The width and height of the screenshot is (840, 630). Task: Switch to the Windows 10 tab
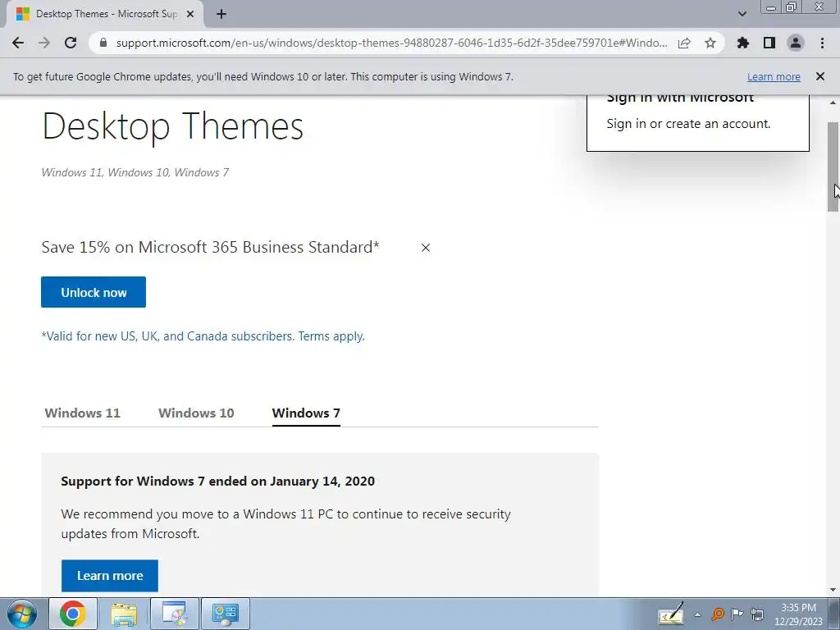(x=196, y=413)
